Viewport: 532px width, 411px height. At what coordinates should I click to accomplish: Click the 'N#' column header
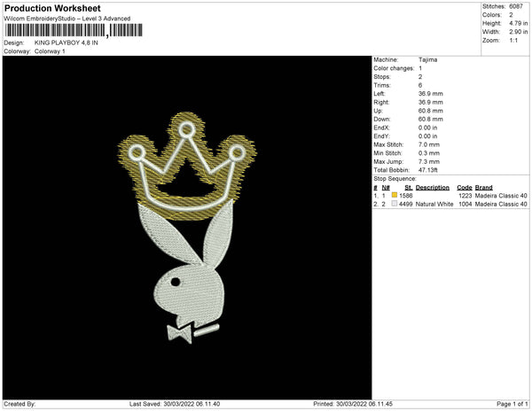pos(386,188)
